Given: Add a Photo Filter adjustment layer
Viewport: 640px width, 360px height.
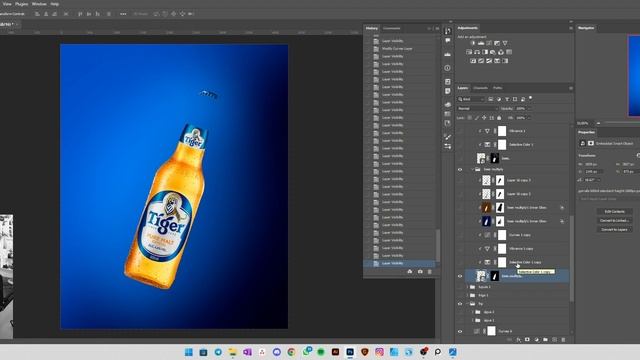Looking at the screenshot, I should (493, 52).
